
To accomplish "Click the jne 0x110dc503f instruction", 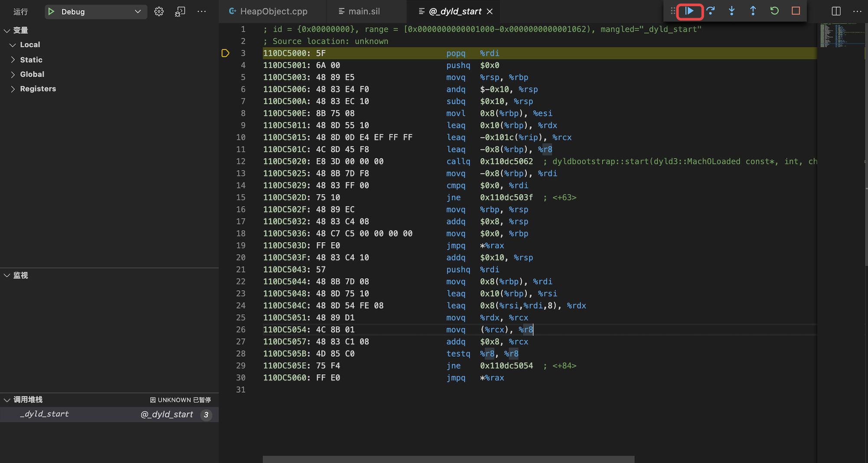I will (x=489, y=197).
